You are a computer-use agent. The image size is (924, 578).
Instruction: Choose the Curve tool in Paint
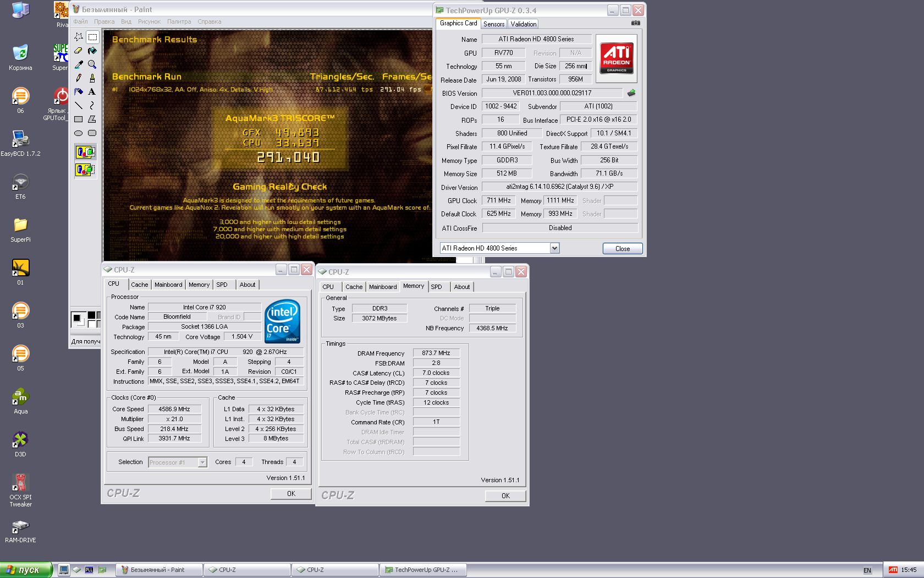point(92,105)
